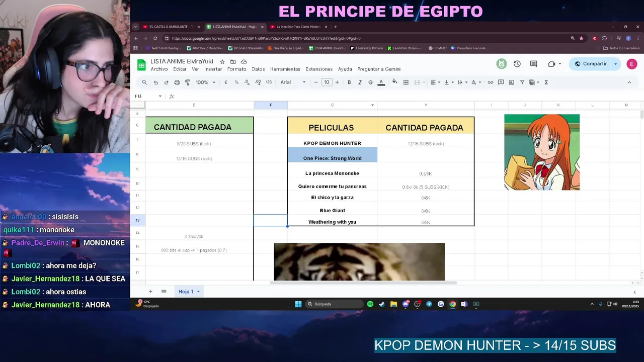644x362 pixels.
Task: Show all sheets list icon
Action: coord(164,292)
